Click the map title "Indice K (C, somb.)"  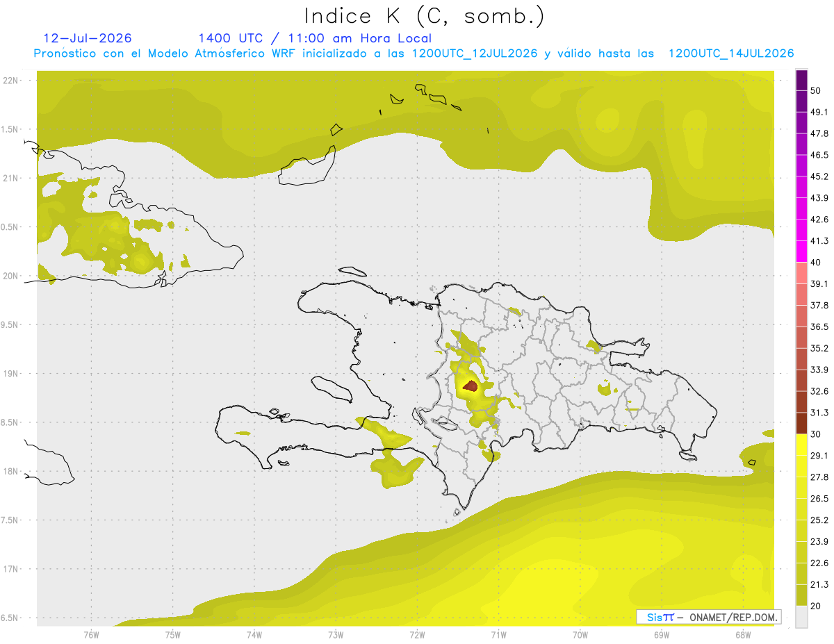coord(425,17)
